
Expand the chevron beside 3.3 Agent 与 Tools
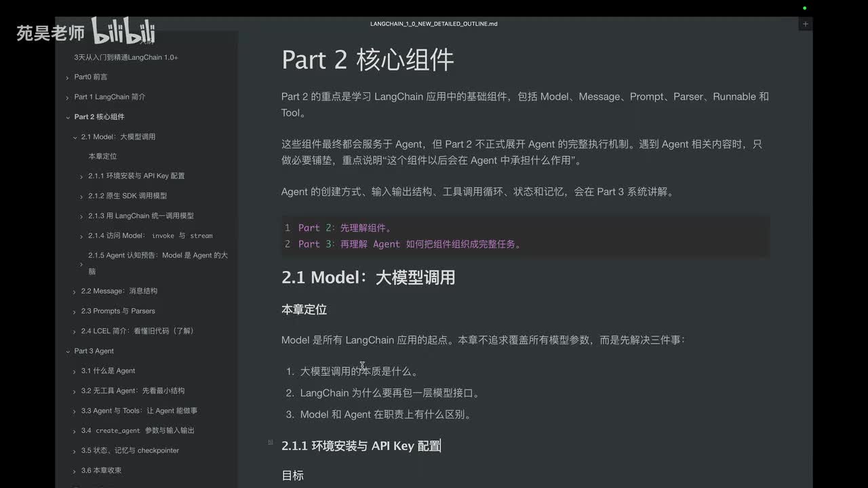coord(75,411)
